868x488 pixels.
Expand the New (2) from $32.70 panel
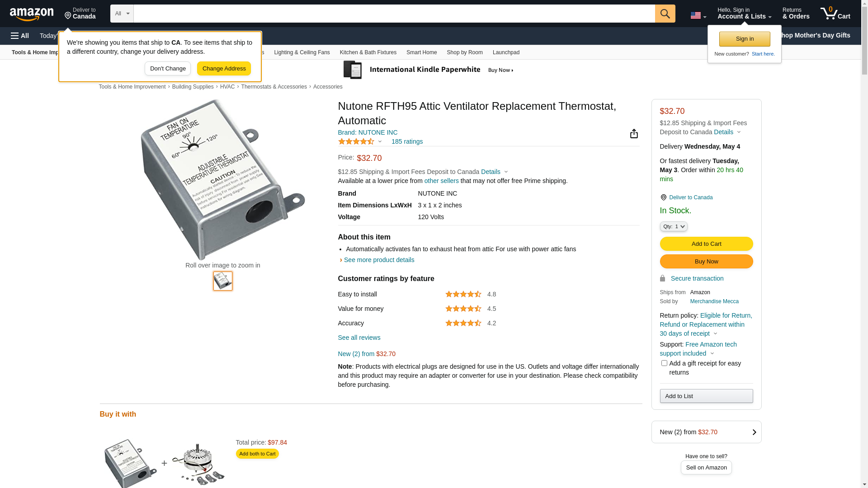[706, 432]
